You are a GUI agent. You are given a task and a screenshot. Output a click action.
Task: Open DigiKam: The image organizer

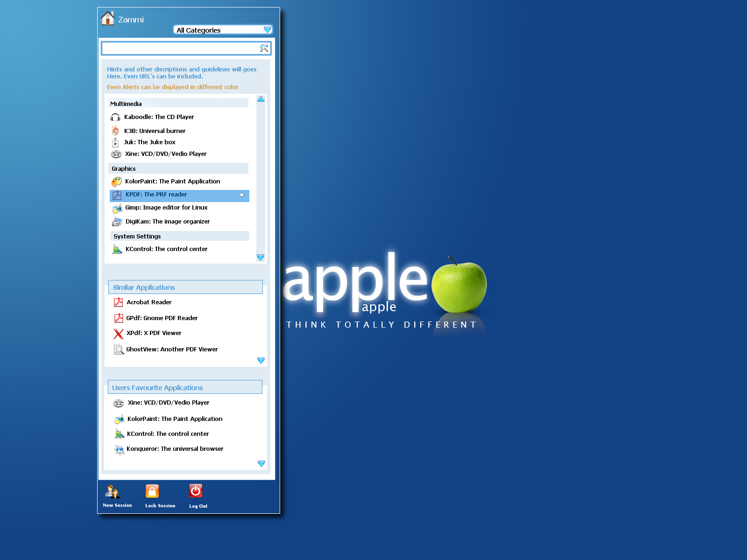tap(168, 222)
